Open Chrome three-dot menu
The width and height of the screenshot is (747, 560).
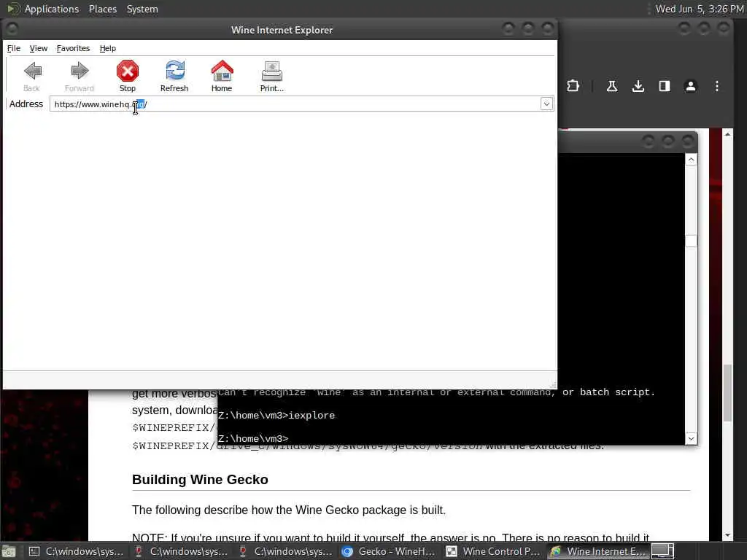716,86
